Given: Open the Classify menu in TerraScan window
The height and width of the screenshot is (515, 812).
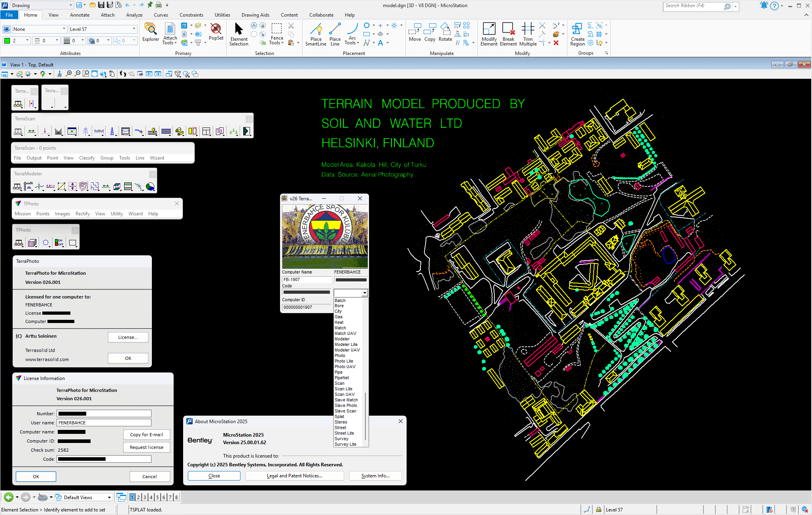Looking at the screenshot, I should point(87,158).
